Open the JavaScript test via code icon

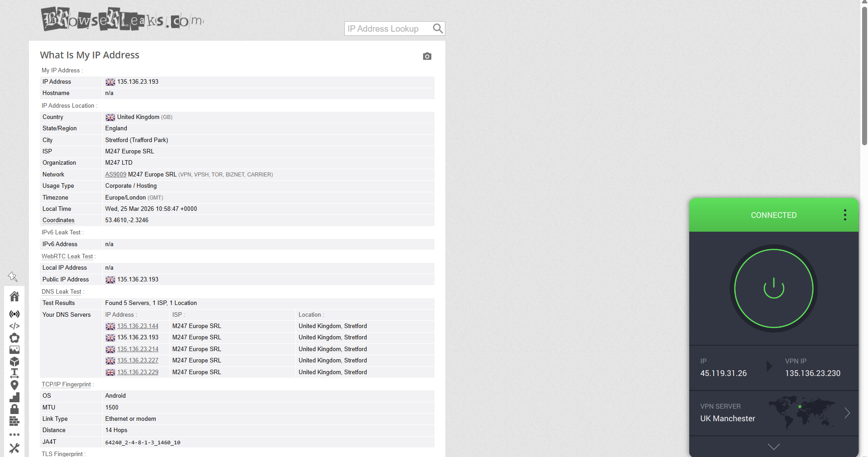(x=14, y=326)
